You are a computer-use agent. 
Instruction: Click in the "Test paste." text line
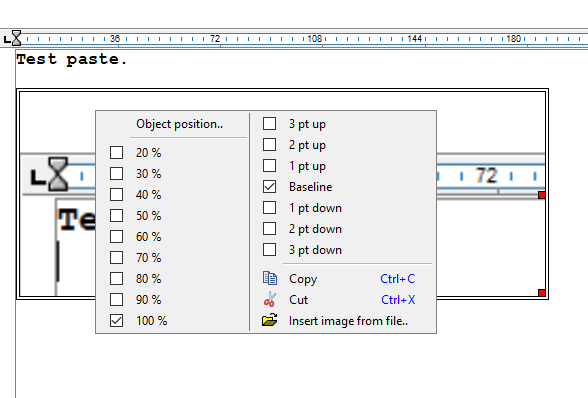(x=72, y=59)
